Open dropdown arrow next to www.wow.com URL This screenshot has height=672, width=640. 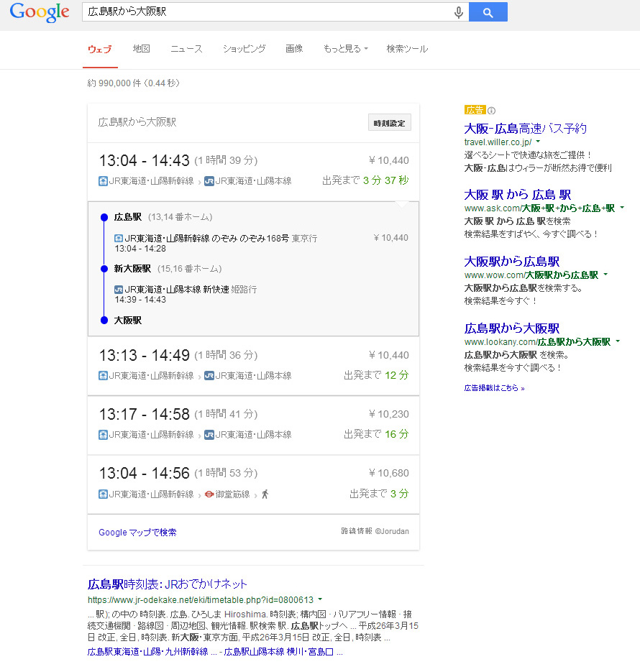[x=605, y=275]
